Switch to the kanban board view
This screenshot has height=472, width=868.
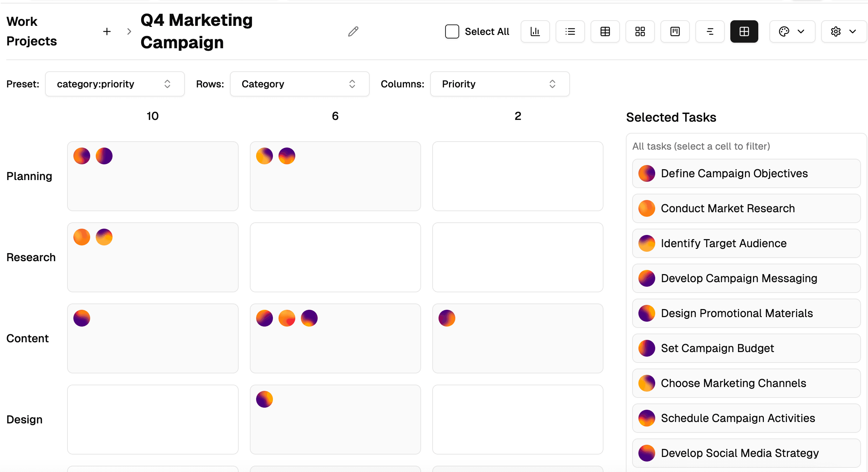[675, 31]
